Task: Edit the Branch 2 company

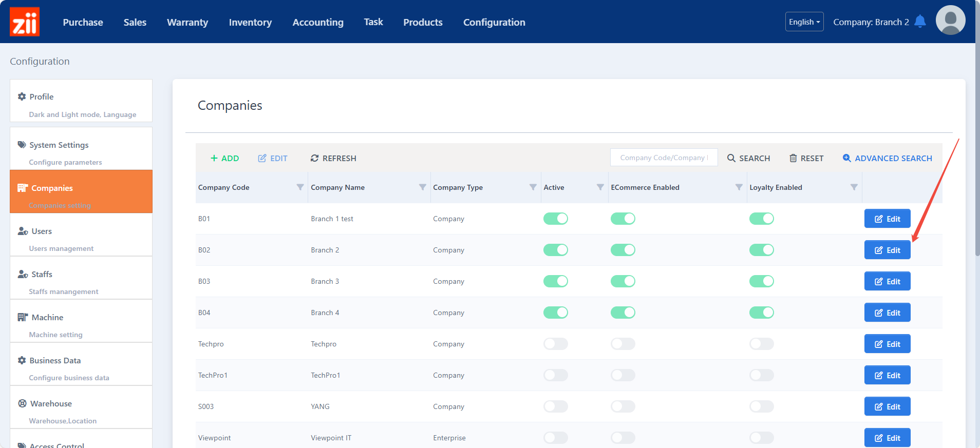Action: (888, 250)
